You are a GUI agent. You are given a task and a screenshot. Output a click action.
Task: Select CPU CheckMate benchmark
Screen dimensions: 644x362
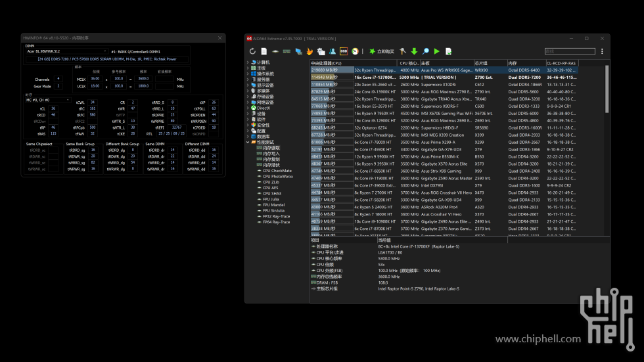277,171
